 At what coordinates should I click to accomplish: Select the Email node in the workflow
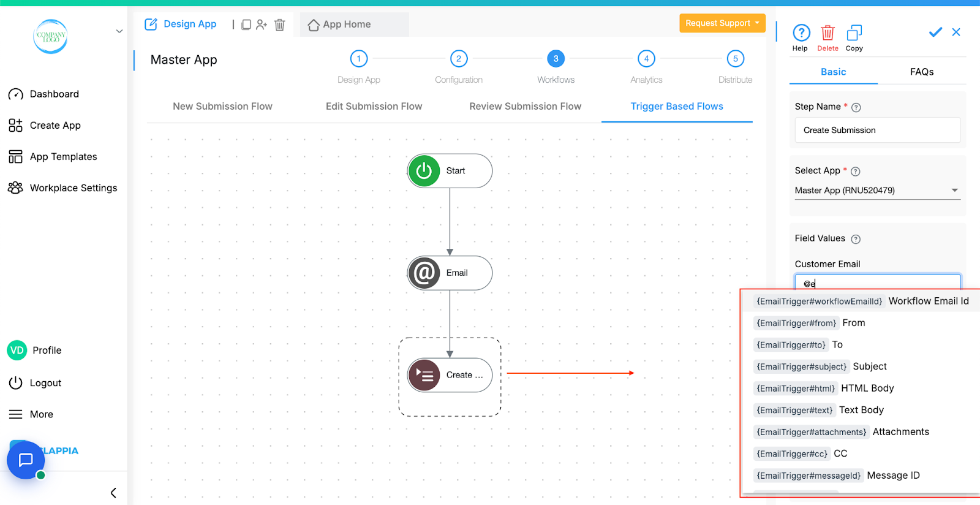(x=450, y=273)
